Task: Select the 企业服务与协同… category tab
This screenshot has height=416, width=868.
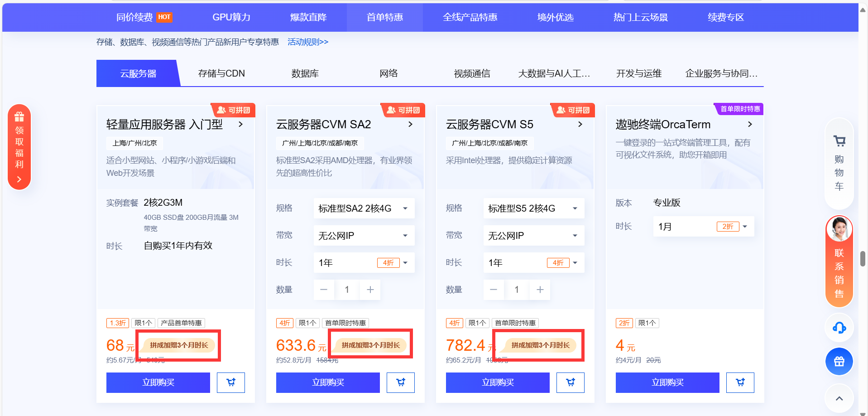Action: 722,73
